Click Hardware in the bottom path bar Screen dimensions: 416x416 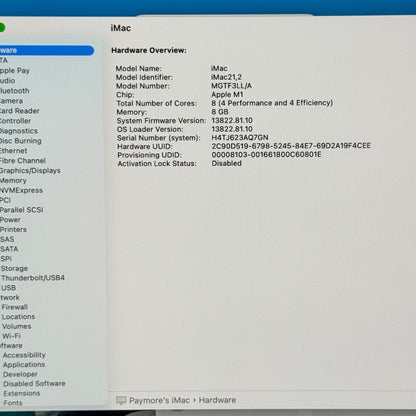[217, 400]
